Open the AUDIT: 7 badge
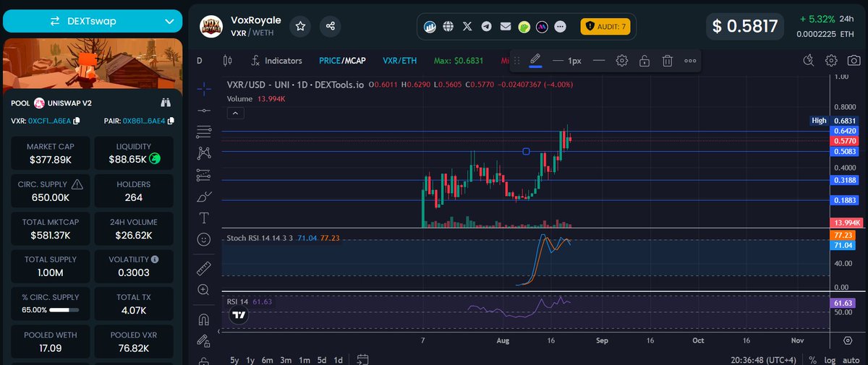This screenshot has width=868, height=365. pos(605,27)
